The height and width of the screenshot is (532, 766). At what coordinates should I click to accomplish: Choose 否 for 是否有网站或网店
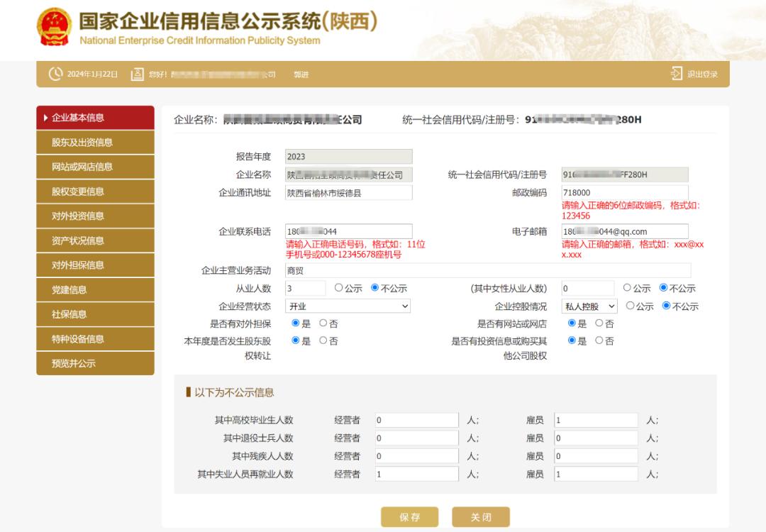coord(599,323)
